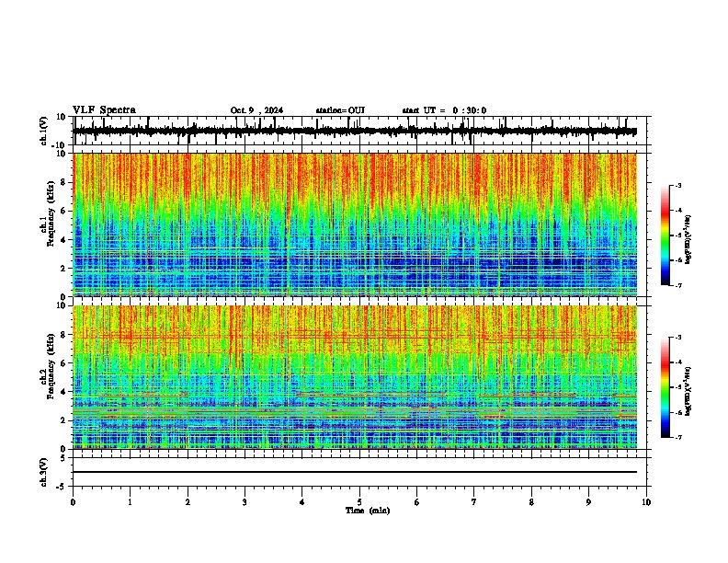Click the "-3" label on ch.1 color bar

click(x=677, y=186)
